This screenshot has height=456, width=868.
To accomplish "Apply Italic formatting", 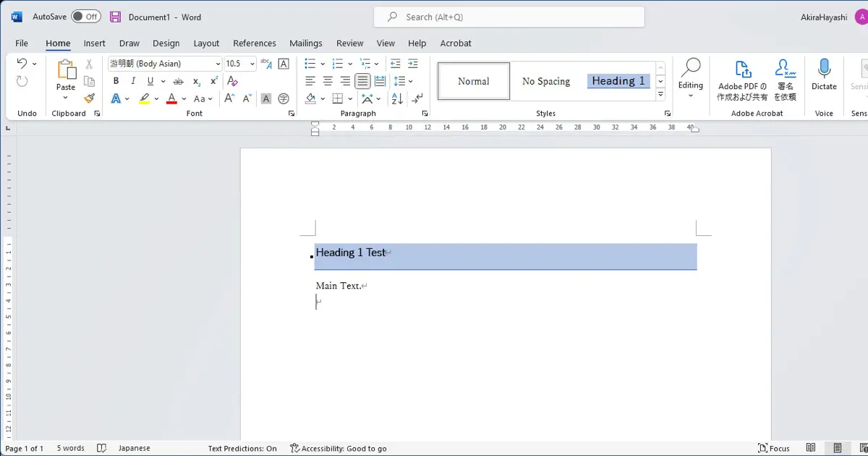I will click(x=133, y=81).
